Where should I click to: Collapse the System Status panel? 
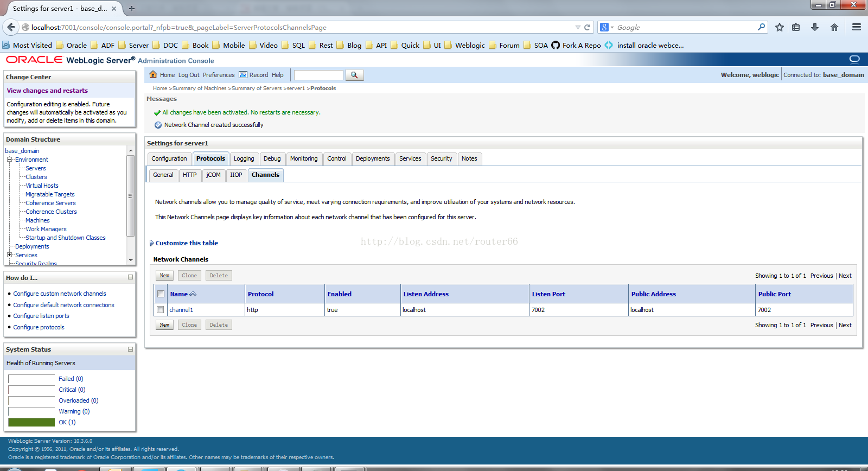(130, 349)
